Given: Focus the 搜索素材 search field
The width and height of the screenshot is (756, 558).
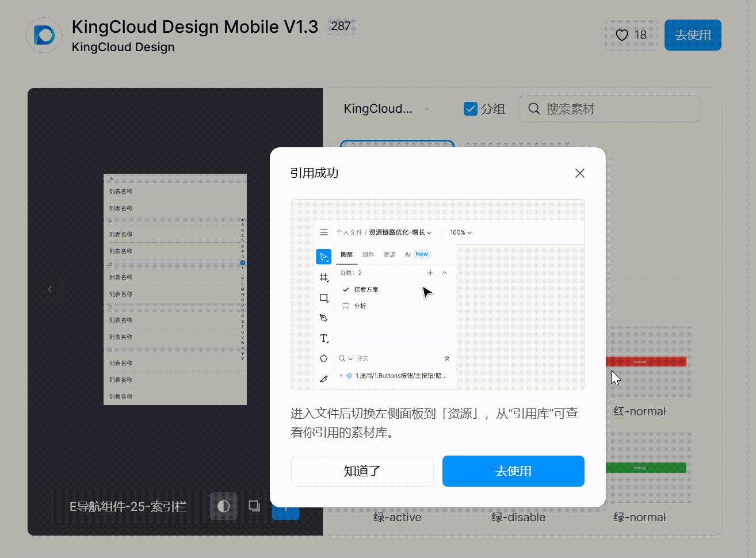Looking at the screenshot, I should pyautogui.click(x=609, y=109).
